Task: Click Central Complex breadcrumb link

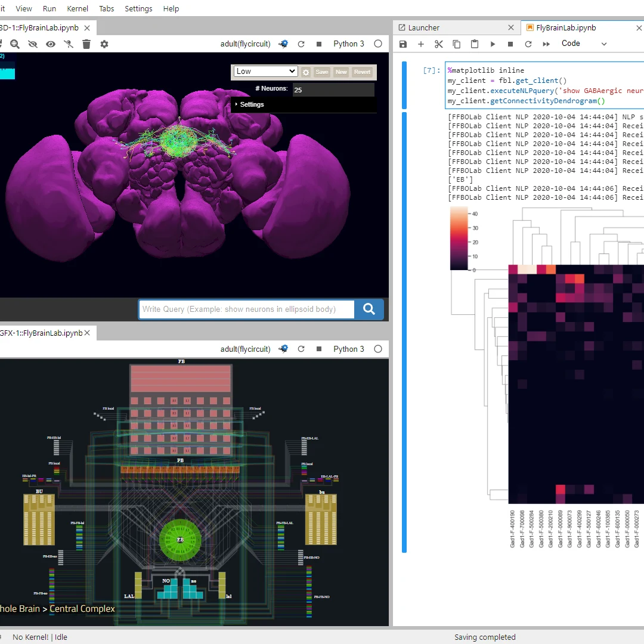Action: [x=82, y=609]
